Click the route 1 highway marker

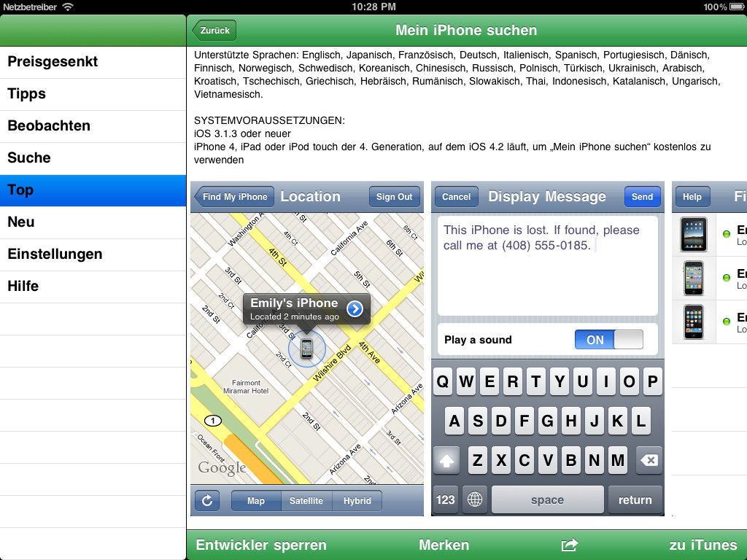point(213,421)
